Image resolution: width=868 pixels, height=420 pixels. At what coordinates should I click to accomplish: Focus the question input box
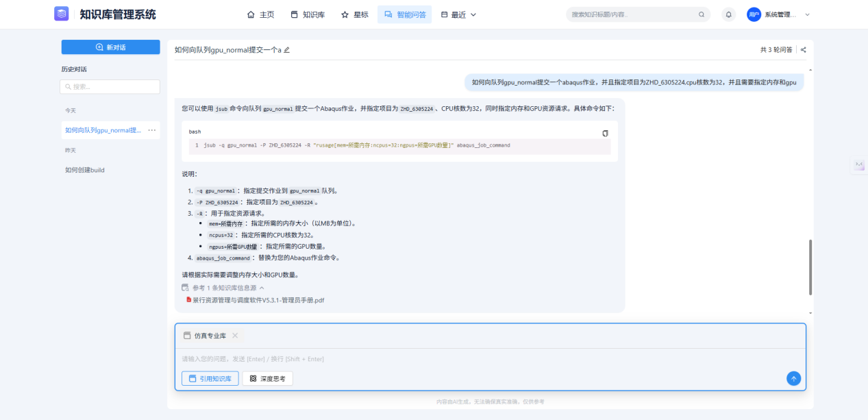coord(490,359)
